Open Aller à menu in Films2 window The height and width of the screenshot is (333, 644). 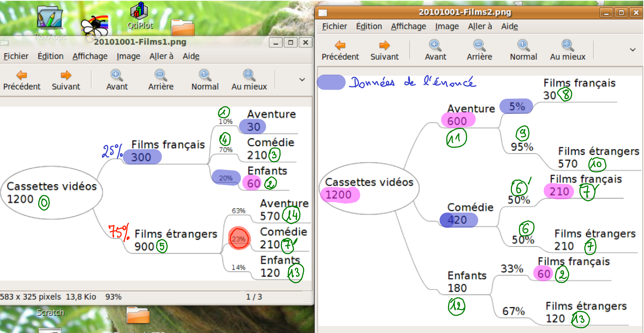[x=480, y=26]
